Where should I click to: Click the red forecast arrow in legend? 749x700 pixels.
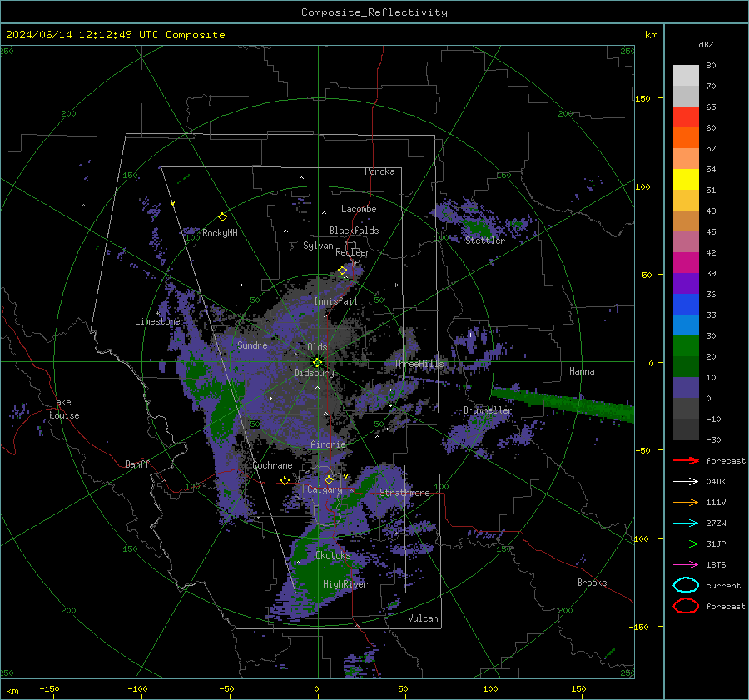pyautogui.click(x=686, y=460)
